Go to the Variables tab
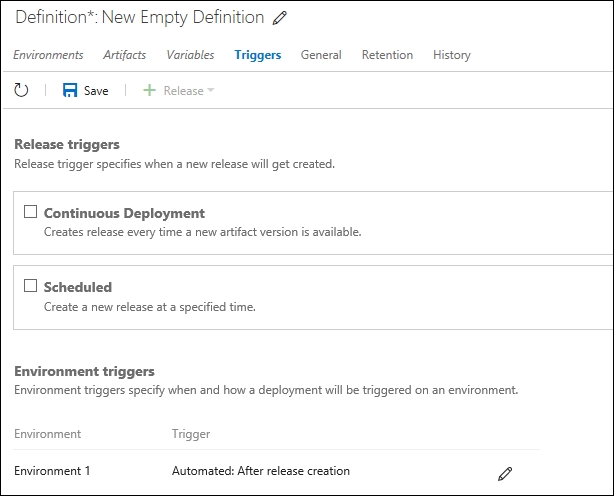Viewport: 614px width, 496px height. coord(190,55)
